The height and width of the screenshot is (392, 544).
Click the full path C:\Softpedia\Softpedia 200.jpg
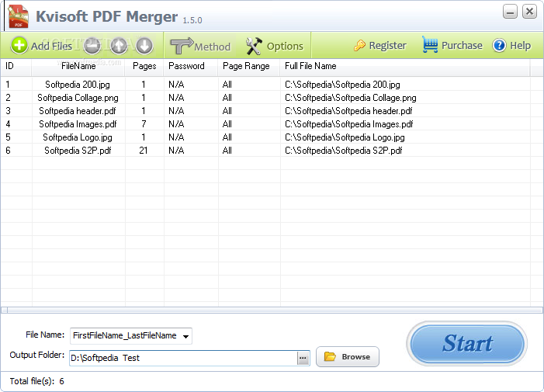tap(342, 85)
